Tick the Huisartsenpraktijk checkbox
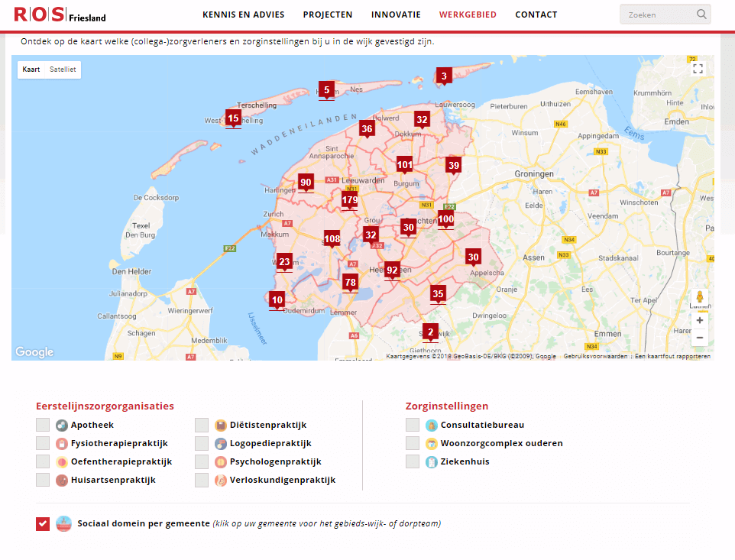 click(x=43, y=481)
